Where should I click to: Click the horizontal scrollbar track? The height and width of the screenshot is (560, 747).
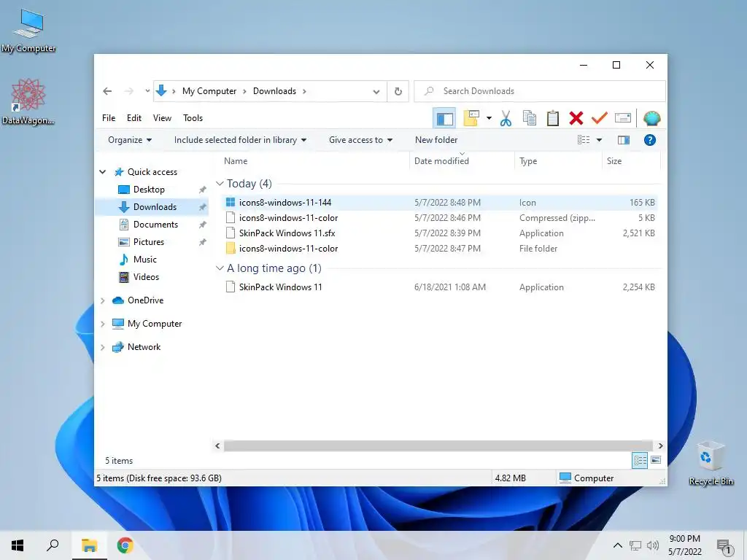pos(438,446)
